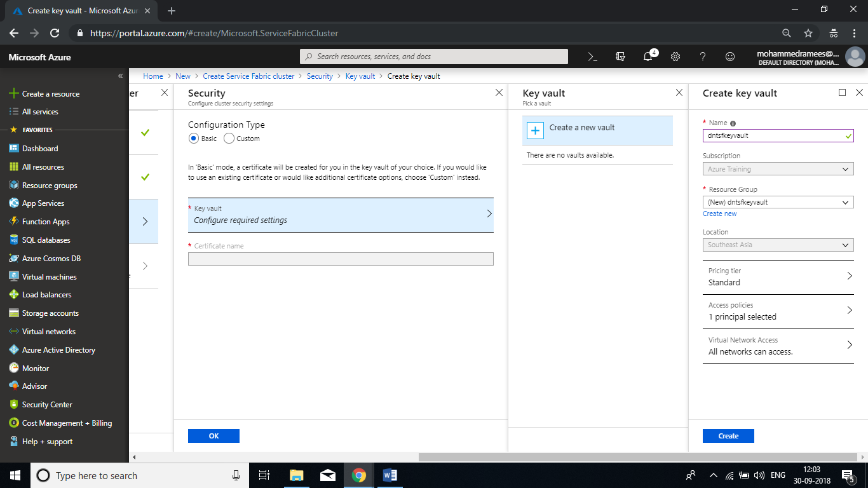Open the notifications bell icon
This screenshot has height=488, width=868.
pyautogui.click(x=648, y=57)
